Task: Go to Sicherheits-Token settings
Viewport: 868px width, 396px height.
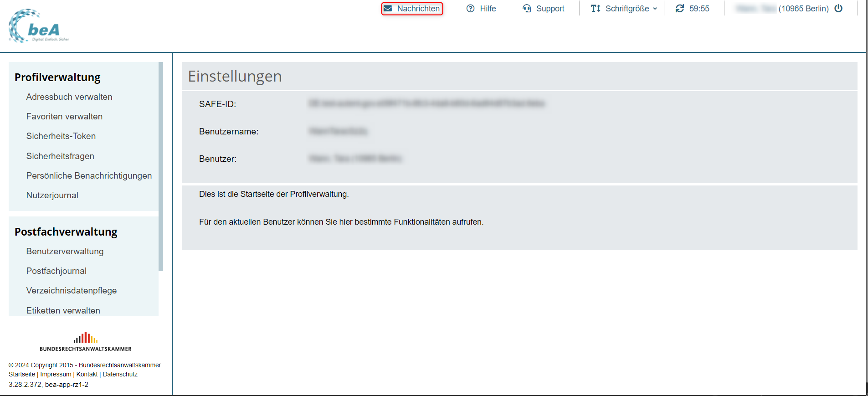Action: (x=61, y=136)
